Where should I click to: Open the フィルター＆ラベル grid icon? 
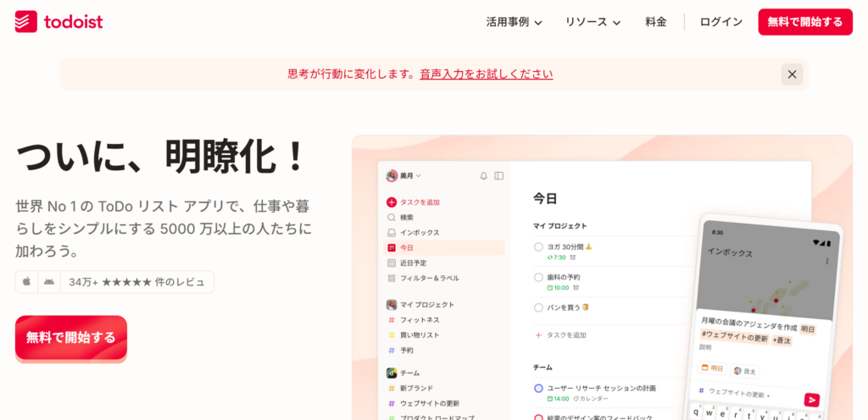click(392, 279)
